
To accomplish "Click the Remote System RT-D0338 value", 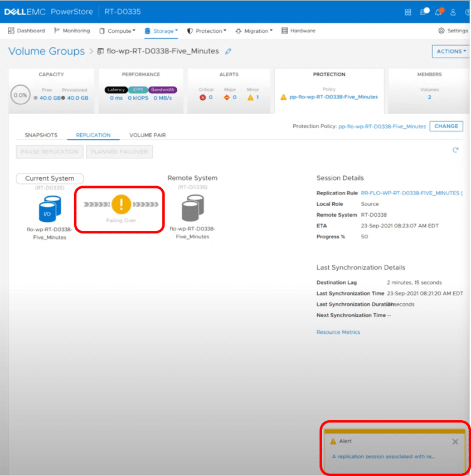I will [x=373, y=215].
